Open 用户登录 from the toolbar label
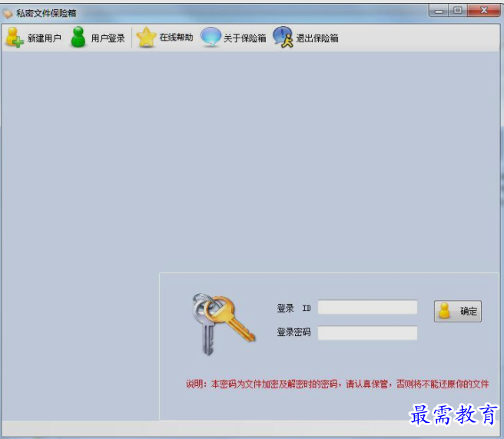The image size is (504, 439). pos(108,38)
